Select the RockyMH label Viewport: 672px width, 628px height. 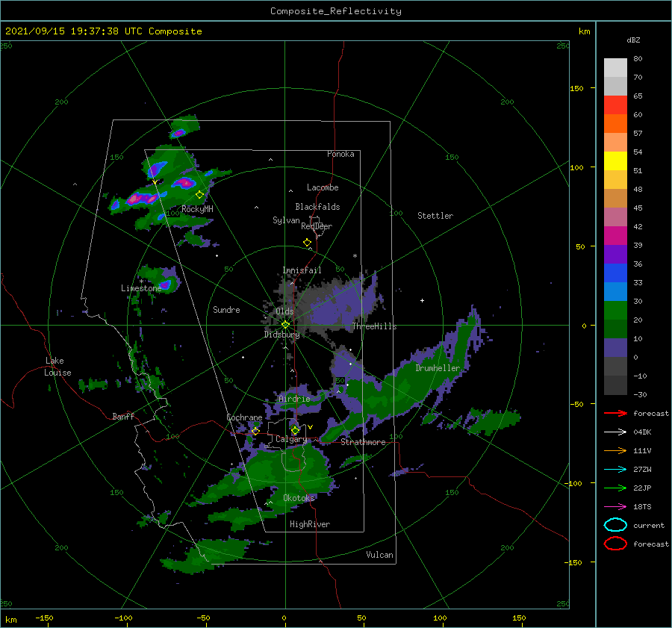click(197, 209)
